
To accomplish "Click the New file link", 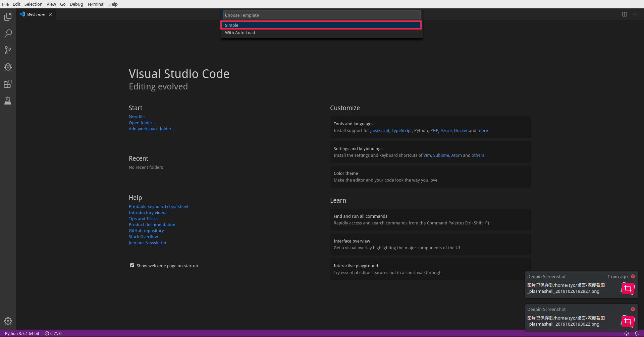I will click(x=137, y=117).
